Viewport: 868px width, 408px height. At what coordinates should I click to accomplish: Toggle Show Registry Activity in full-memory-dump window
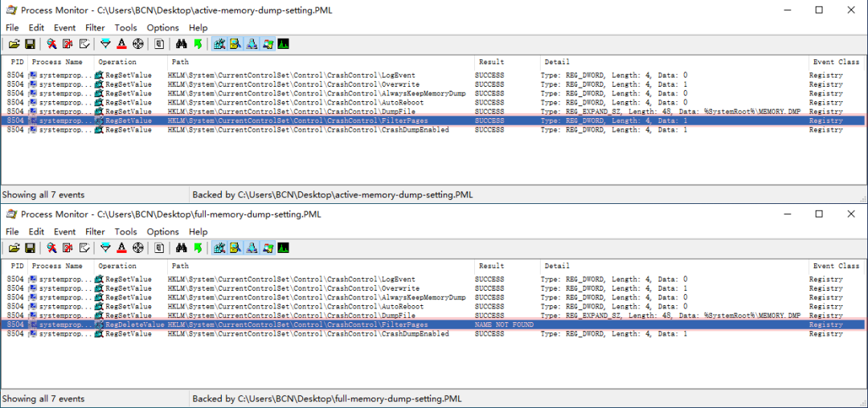219,248
